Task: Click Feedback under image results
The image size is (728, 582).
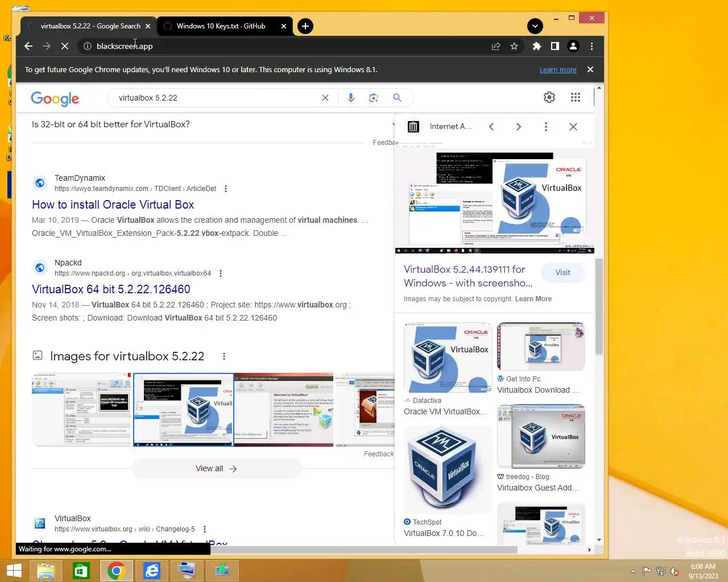Action: (x=379, y=454)
